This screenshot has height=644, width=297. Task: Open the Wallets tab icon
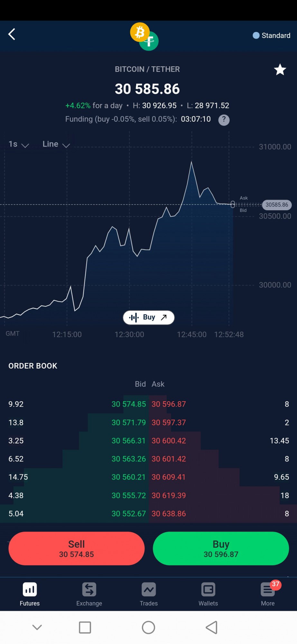coord(208,590)
